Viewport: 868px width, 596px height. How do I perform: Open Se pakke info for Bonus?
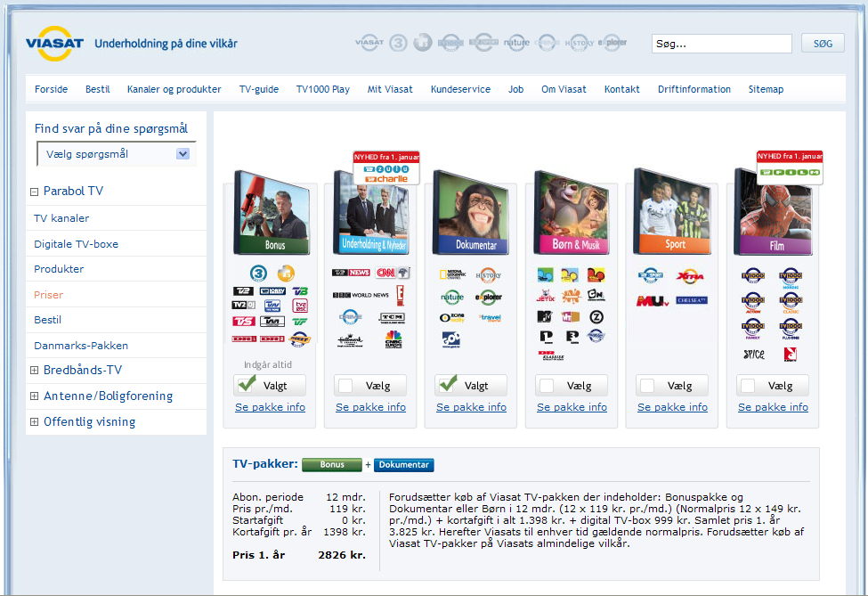pos(270,407)
